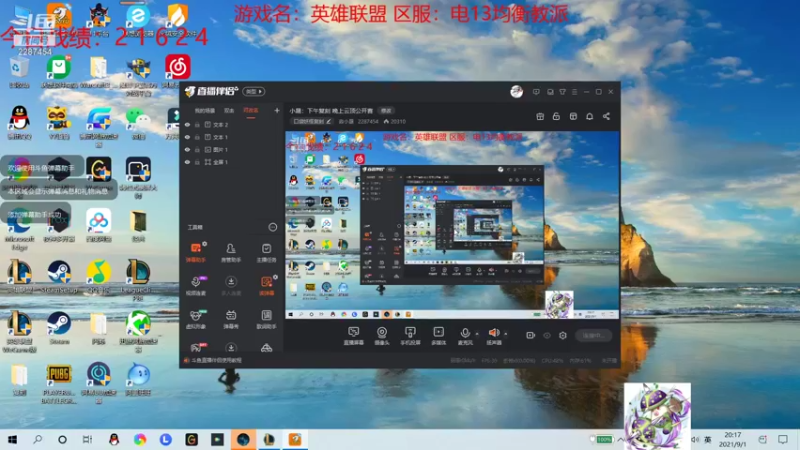
Task: Switch to the first scene tab
Action: 205,111
